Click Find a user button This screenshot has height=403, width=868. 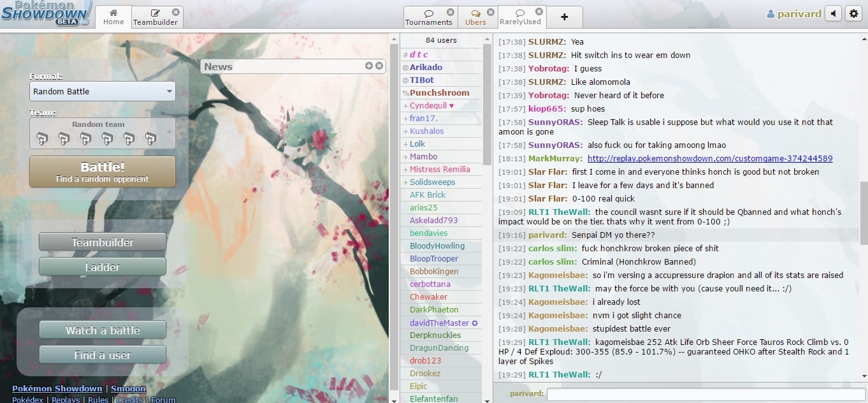[103, 355]
